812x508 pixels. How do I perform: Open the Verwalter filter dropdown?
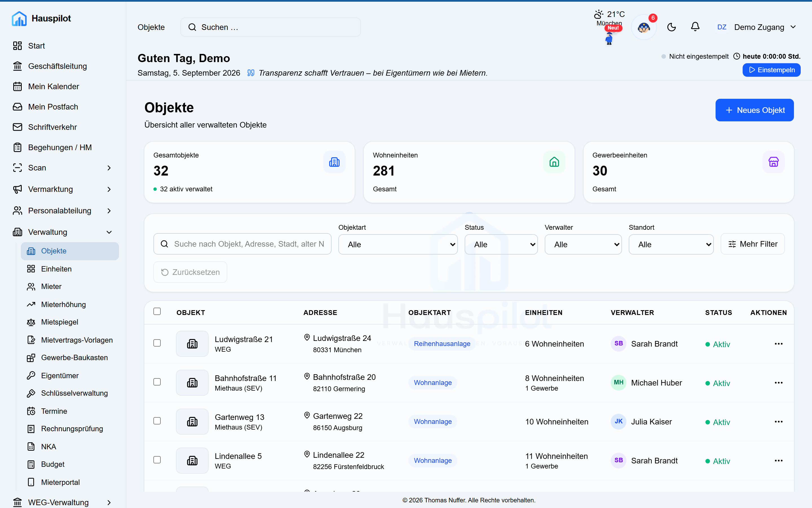click(x=583, y=244)
